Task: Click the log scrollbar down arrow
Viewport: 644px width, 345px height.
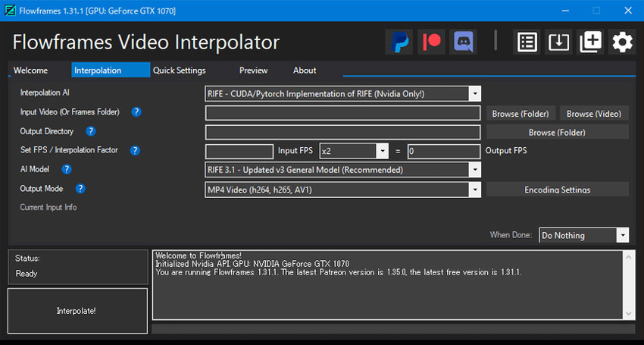Action: [628, 314]
